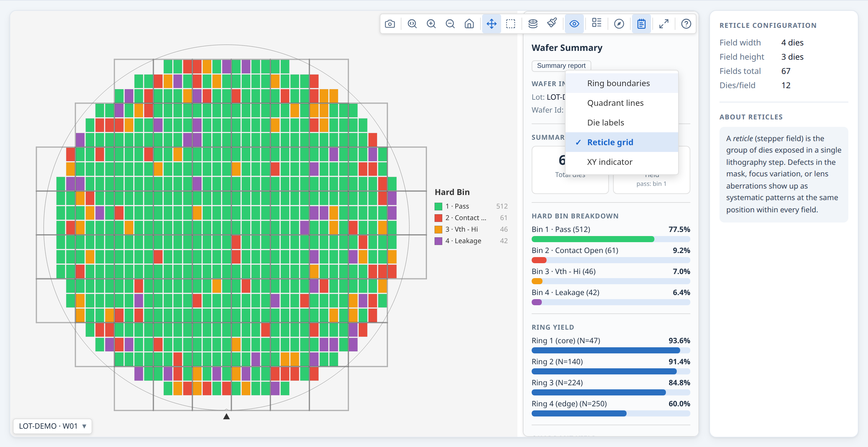The image size is (868, 447).
Task: Click the Fields total value "67"
Action: pyautogui.click(x=786, y=71)
